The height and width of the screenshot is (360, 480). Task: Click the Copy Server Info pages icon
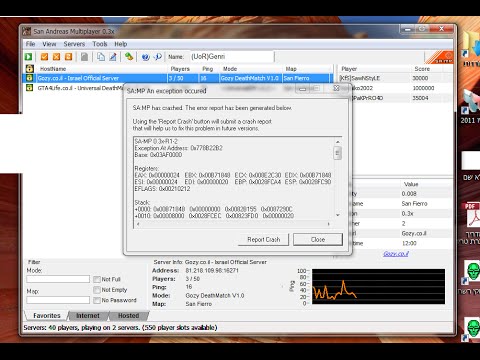(x=101, y=57)
